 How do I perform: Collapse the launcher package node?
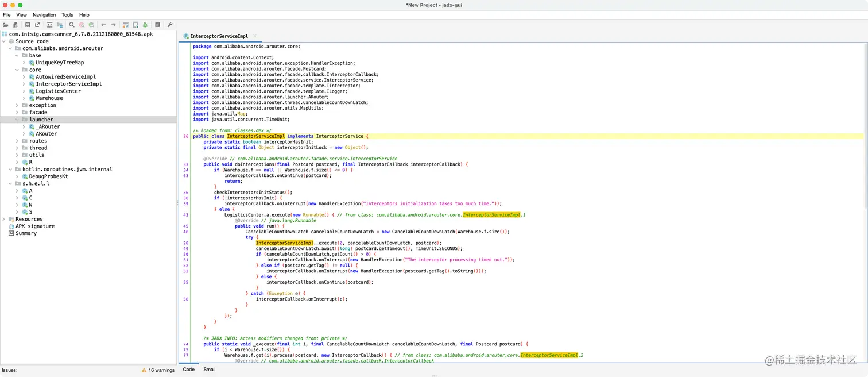(x=17, y=120)
